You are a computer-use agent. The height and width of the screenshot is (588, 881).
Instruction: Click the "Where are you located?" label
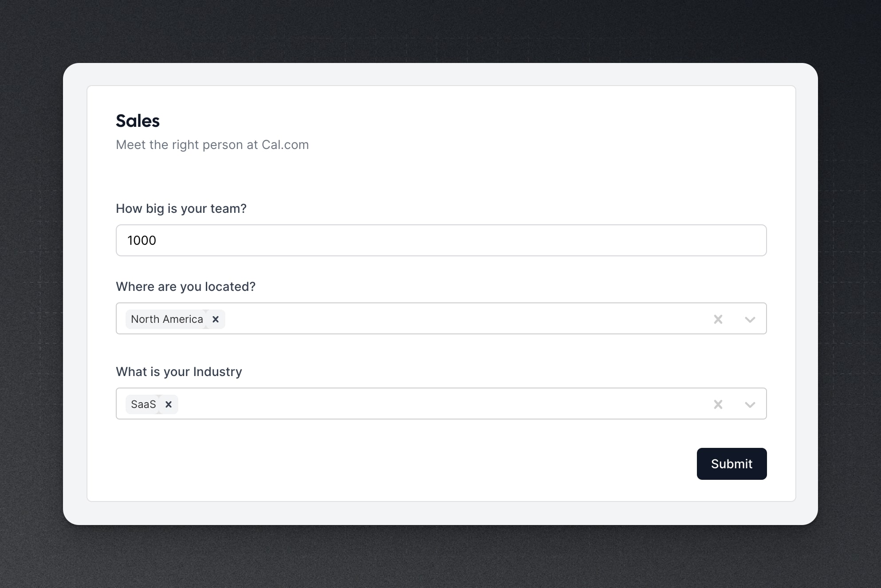point(185,286)
